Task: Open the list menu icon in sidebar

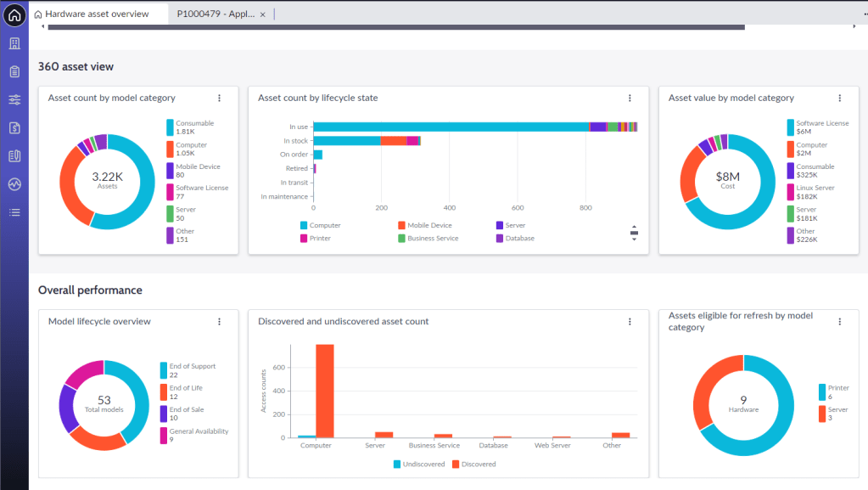Action: (14, 212)
